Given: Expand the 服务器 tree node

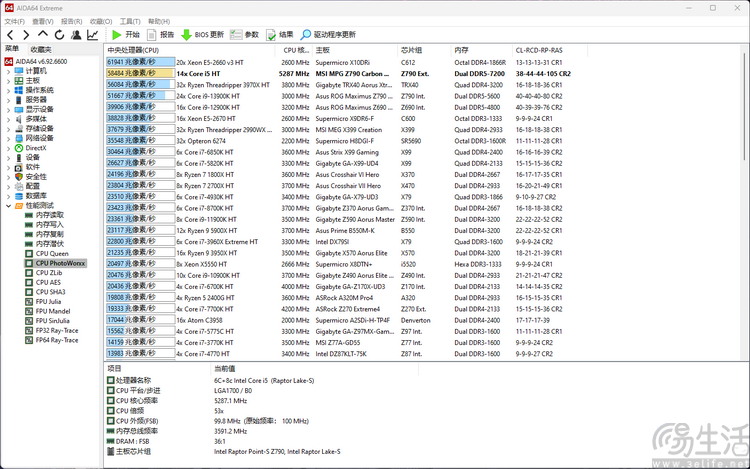Looking at the screenshot, I should click(8, 100).
